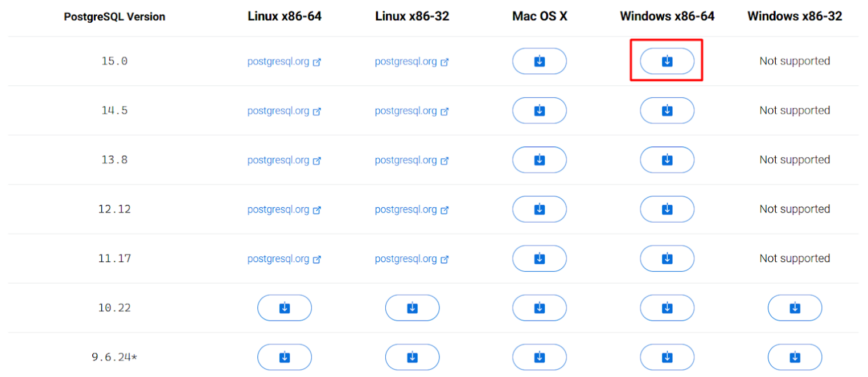Download PostgreSQL 9.6.24 for Linux x86-32
The width and height of the screenshot is (868, 377).
click(412, 357)
